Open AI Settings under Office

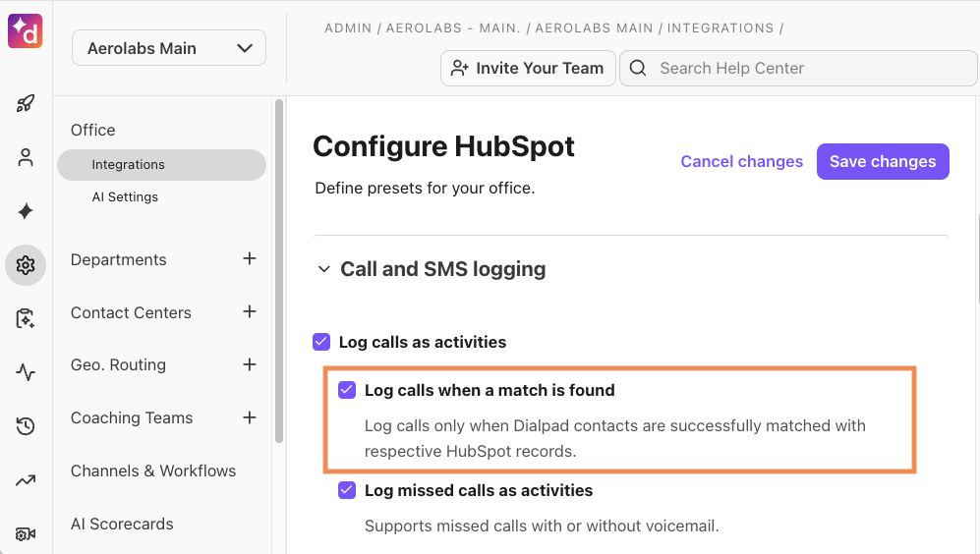click(x=125, y=197)
